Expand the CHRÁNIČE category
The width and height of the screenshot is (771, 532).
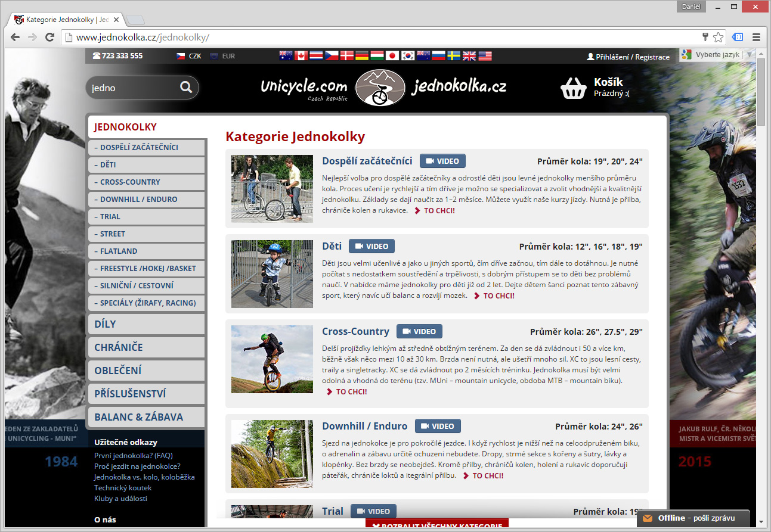click(147, 347)
